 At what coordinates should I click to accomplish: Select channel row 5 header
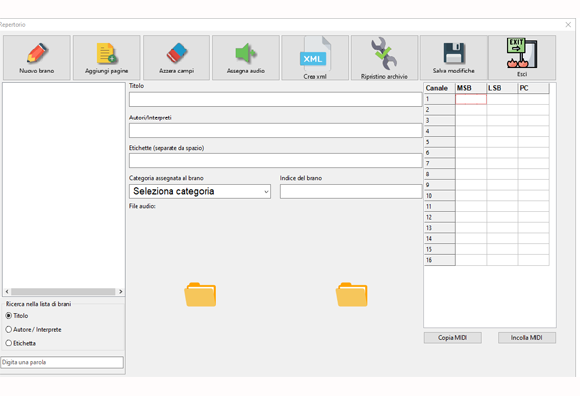coord(439,142)
